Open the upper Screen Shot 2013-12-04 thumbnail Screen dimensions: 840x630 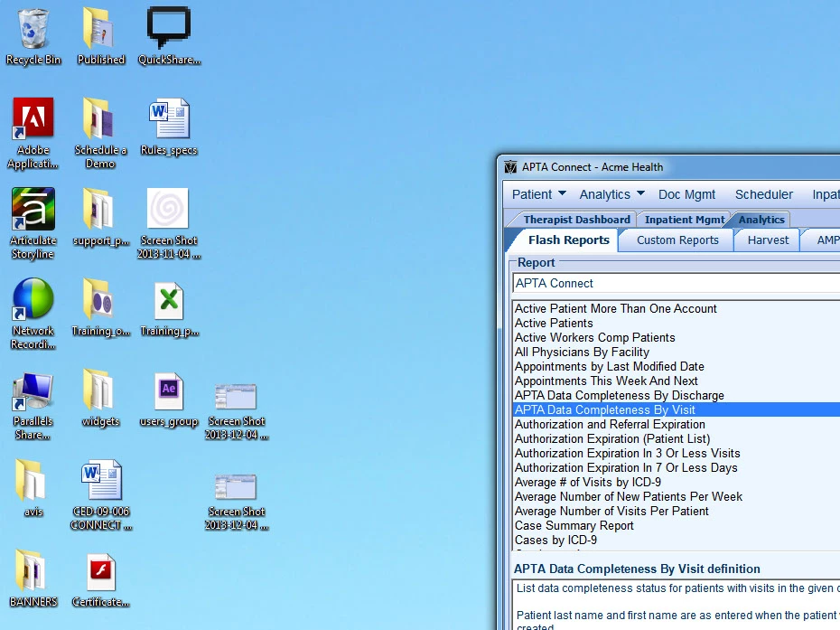coord(236,397)
